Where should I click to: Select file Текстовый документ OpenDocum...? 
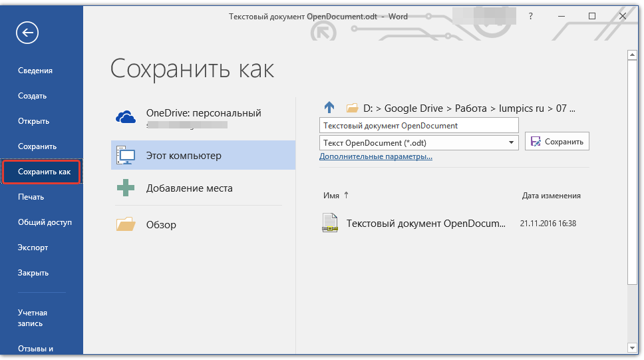pos(426,223)
